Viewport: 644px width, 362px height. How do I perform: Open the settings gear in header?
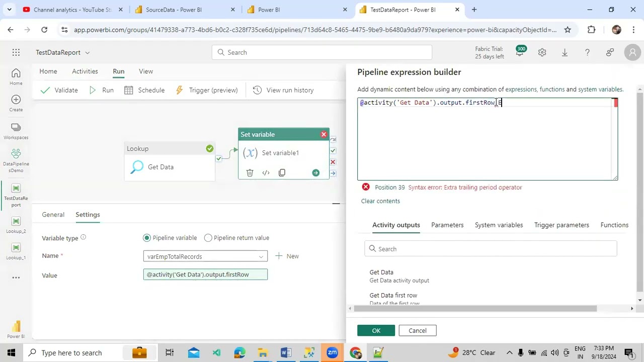[542, 52]
